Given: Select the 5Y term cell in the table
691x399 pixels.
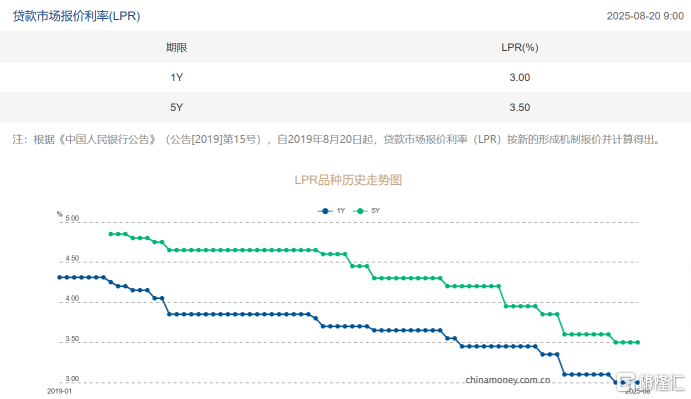Looking at the screenshot, I should coord(176,107).
